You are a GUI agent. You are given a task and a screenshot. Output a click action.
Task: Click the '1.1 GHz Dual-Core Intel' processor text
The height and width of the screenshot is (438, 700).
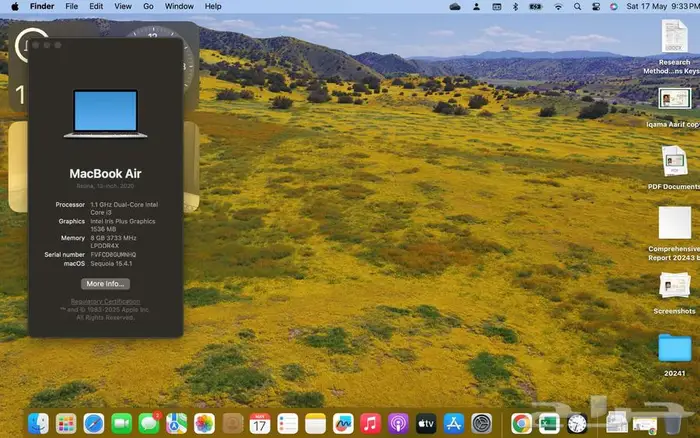pyautogui.click(x=124, y=204)
